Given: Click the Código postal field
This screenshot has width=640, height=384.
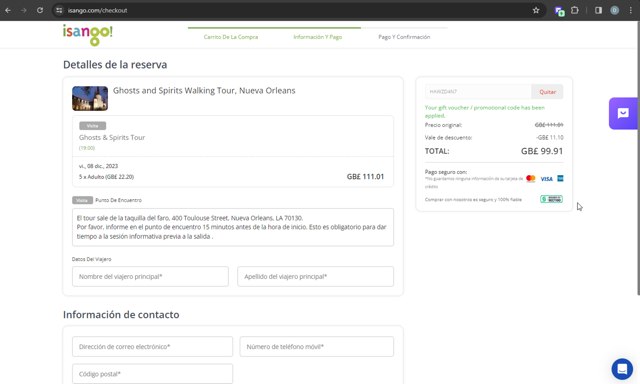Looking at the screenshot, I should pyautogui.click(x=153, y=373).
